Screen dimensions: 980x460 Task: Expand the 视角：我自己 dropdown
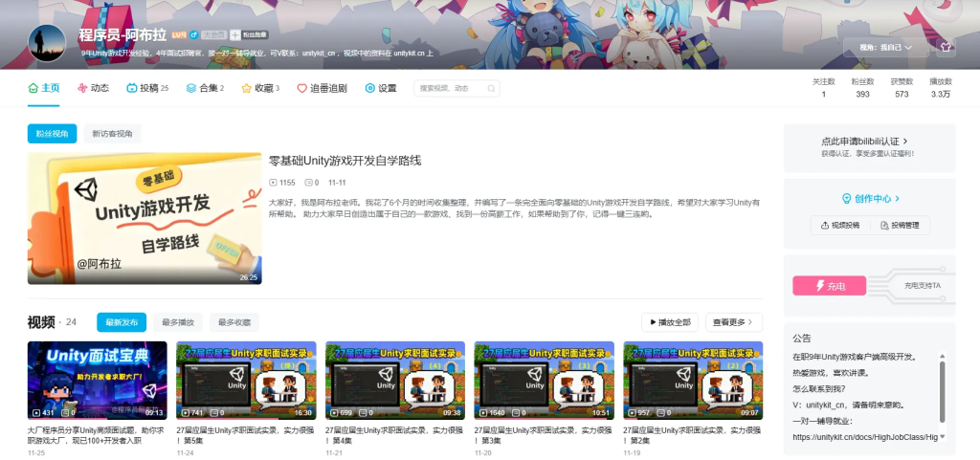click(x=885, y=48)
